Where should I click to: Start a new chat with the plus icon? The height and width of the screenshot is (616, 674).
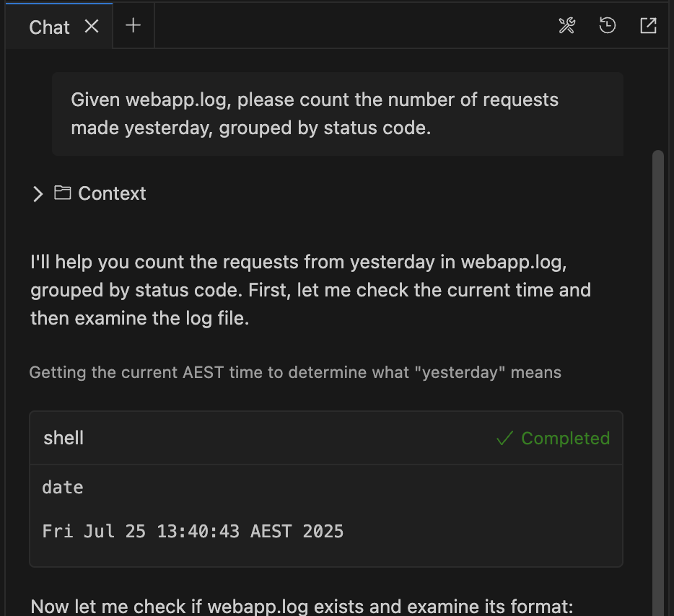[x=133, y=26]
